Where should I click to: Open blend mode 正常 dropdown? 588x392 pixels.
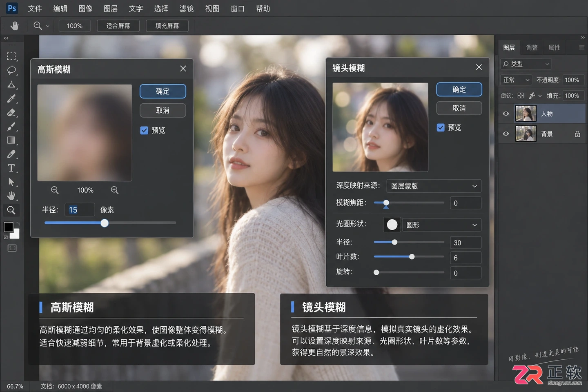pyautogui.click(x=516, y=80)
